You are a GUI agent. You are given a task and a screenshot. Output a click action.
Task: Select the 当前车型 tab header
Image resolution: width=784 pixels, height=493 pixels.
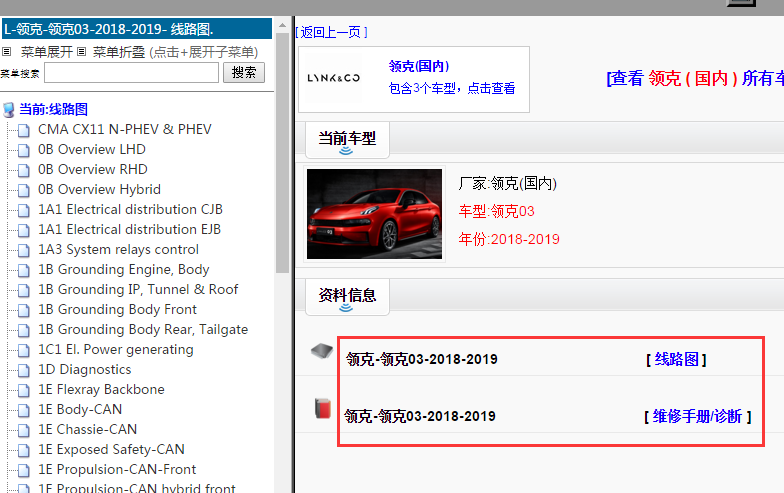pyautogui.click(x=348, y=140)
